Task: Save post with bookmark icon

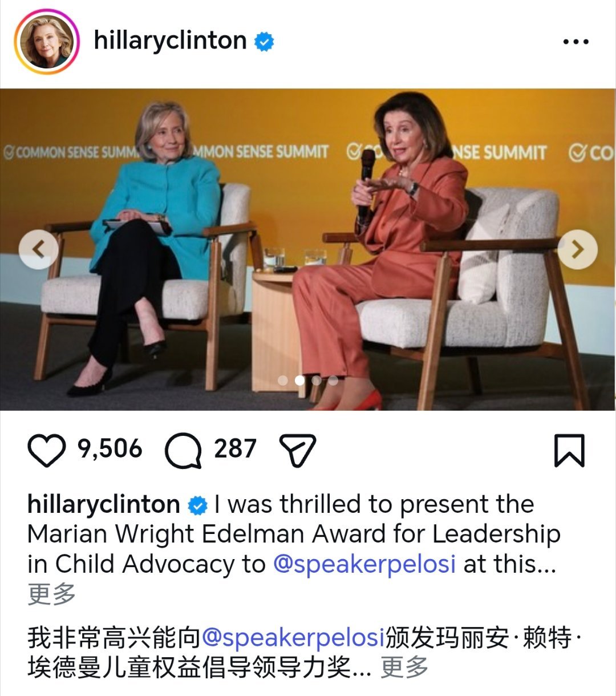Action: point(569,450)
